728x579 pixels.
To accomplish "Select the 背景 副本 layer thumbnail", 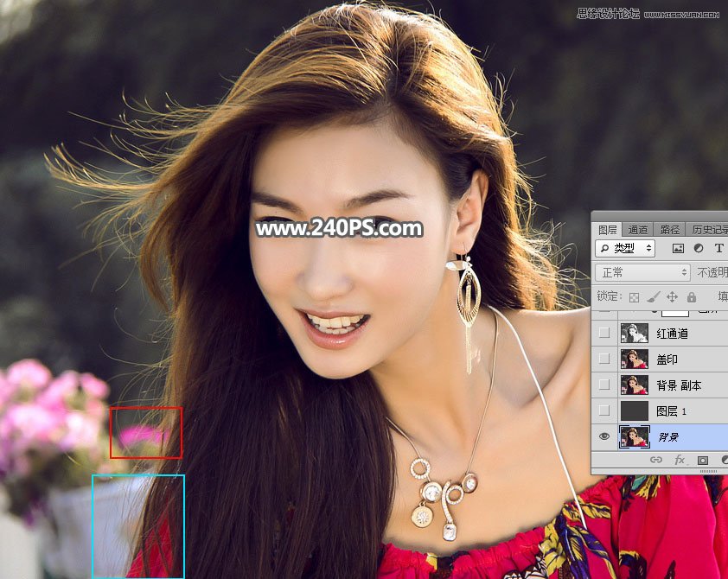I will pyautogui.click(x=635, y=385).
